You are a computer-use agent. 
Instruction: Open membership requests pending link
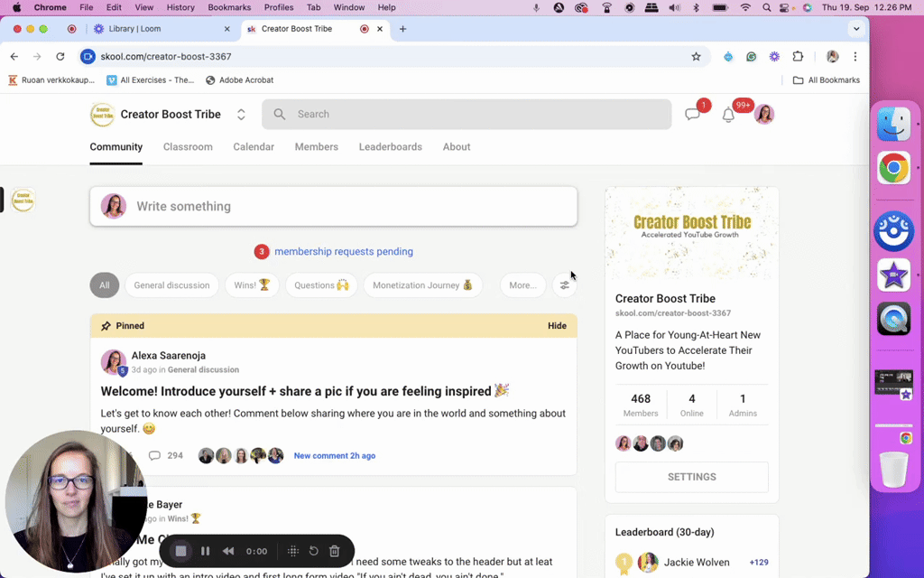344,251
